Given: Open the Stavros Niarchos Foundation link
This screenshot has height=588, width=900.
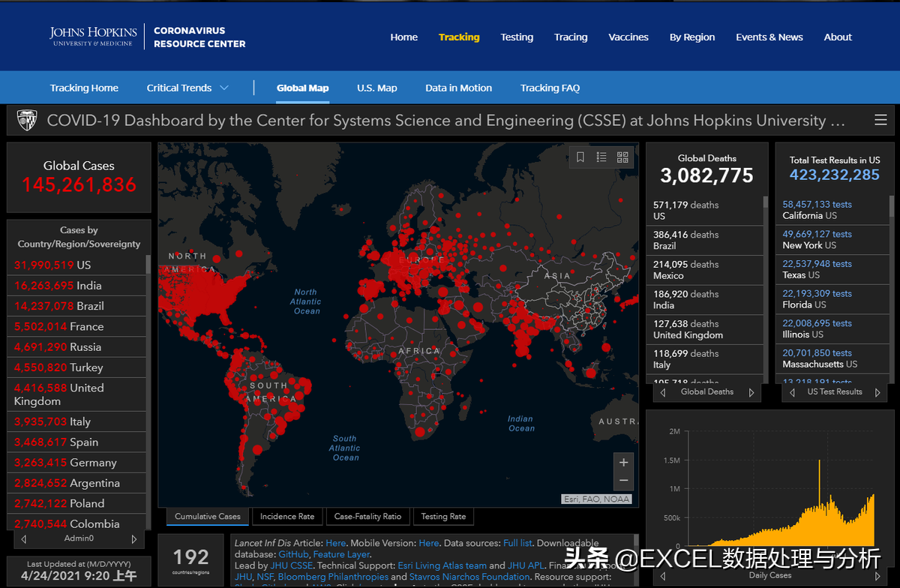Looking at the screenshot, I should (x=469, y=577).
